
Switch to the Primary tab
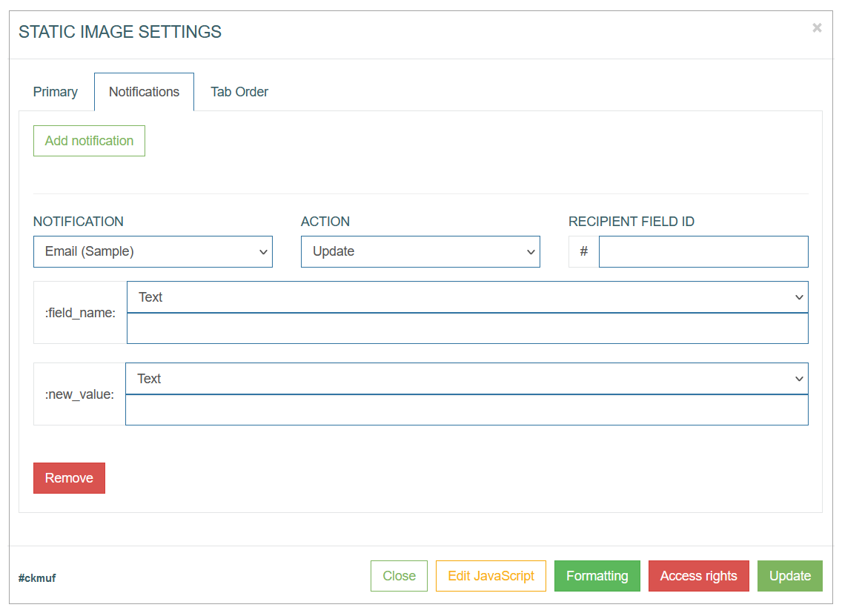tap(56, 92)
